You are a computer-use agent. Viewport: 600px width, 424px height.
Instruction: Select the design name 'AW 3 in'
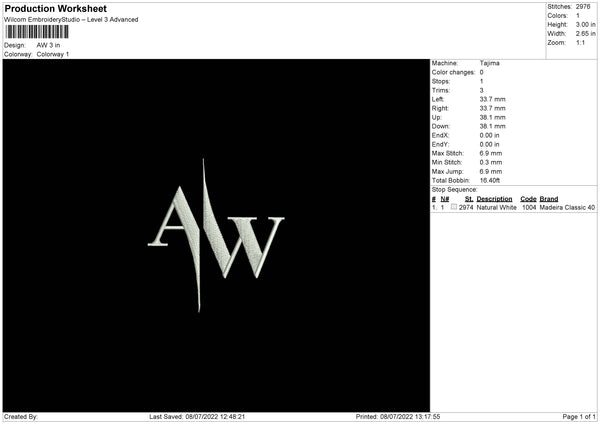click(48, 45)
